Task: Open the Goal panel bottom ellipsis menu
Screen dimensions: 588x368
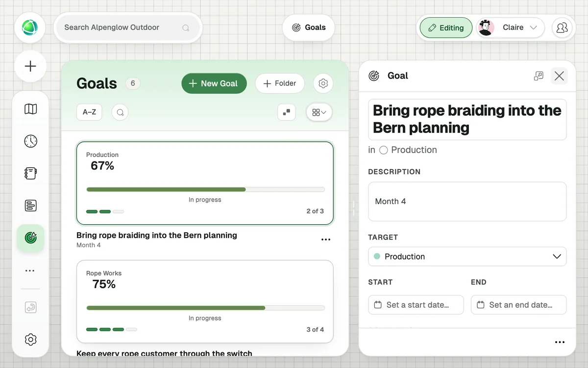Action: (x=560, y=342)
